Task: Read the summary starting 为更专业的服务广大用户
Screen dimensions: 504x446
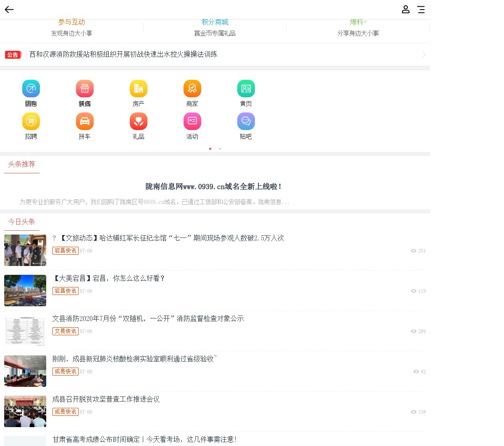Action: click(155, 202)
